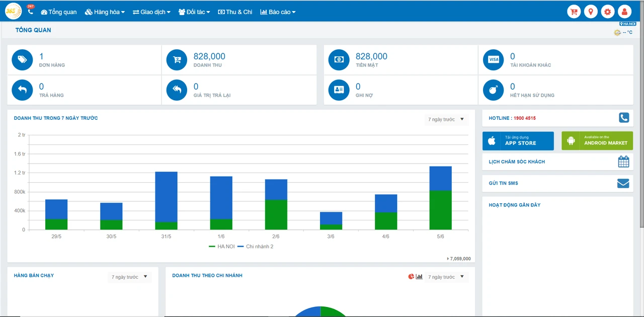
Task: Click the green 5/6 bar segment
Action: click(x=440, y=210)
